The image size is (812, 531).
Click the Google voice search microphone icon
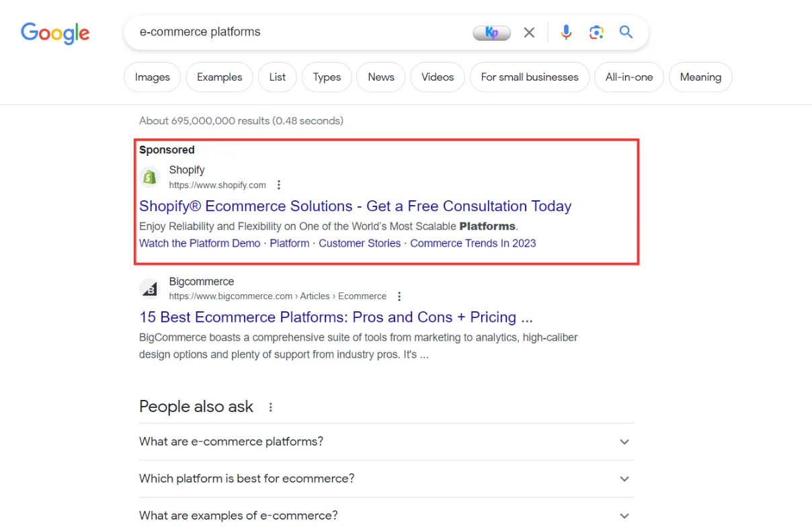coord(566,32)
